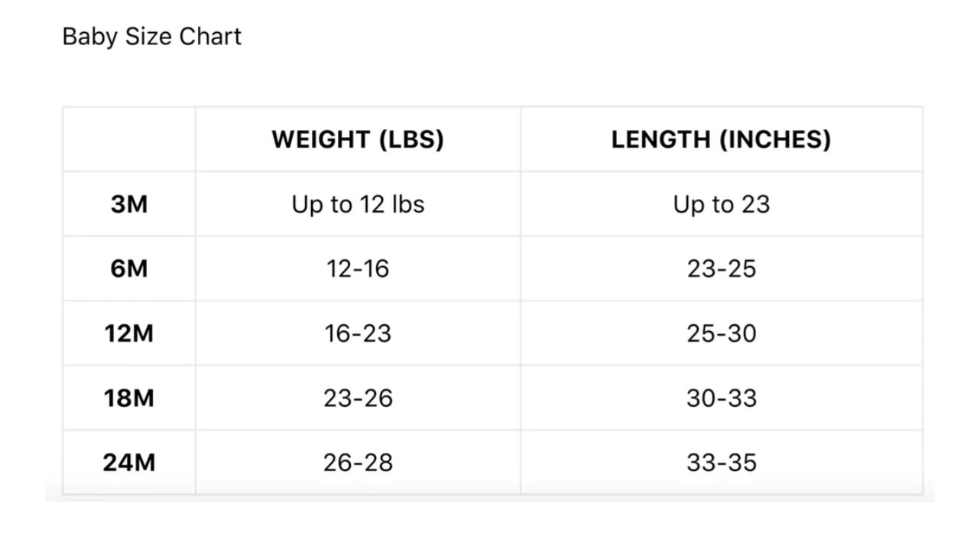Click the 23-25 length cell
Image resolution: width=980 pixels, height=543 pixels.
point(721,269)
